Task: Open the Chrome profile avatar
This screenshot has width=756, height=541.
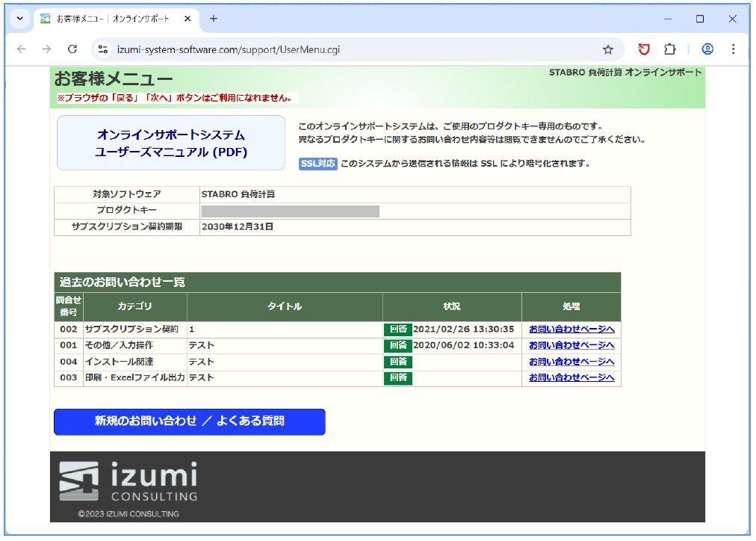Action: (x=707, y=49)
